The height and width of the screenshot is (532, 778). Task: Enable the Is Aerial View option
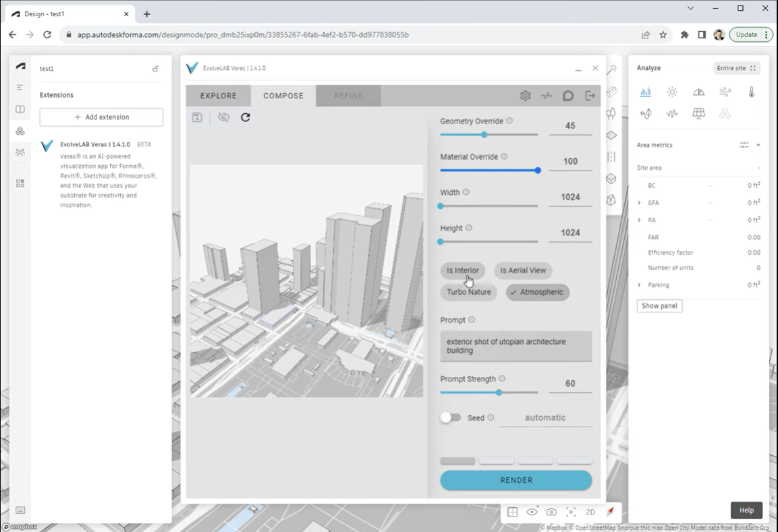click(x=523, y=270)
